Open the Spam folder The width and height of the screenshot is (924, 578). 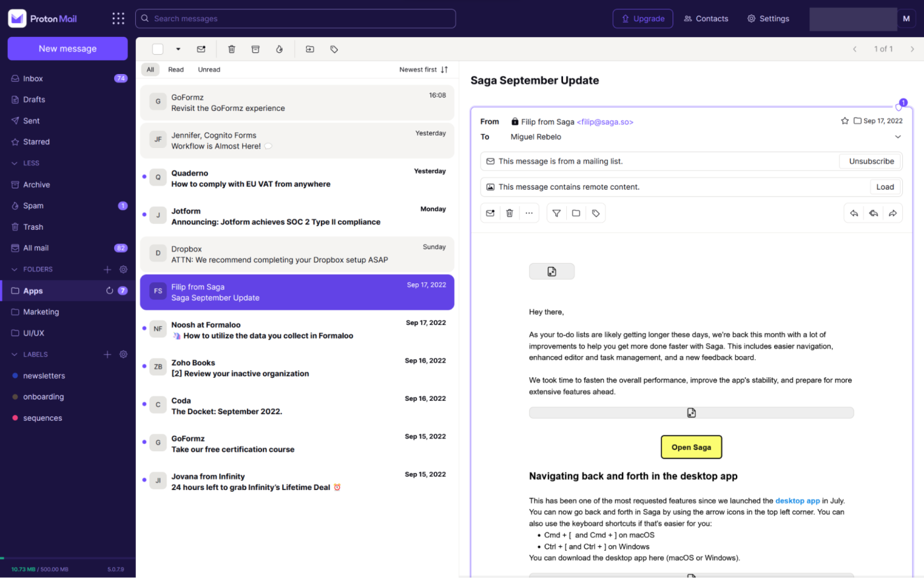(68, 206)
